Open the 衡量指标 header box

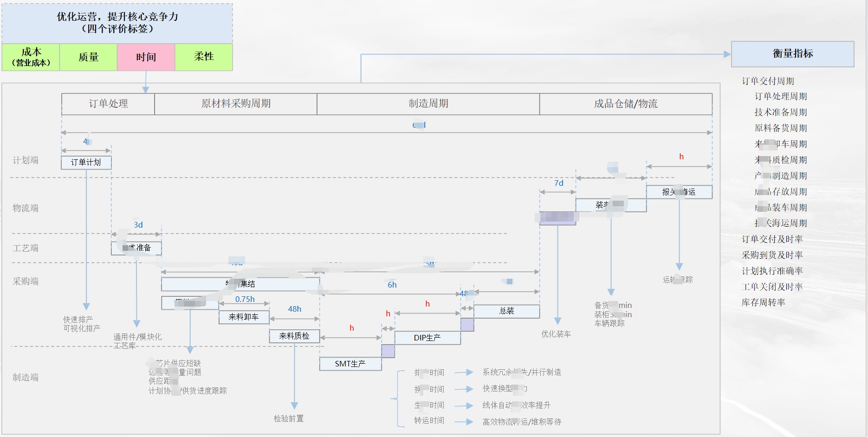click(792, 54)
